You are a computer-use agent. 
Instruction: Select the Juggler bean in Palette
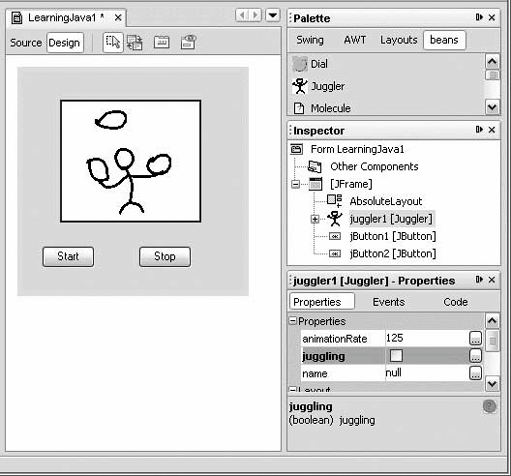pos(318,86)
